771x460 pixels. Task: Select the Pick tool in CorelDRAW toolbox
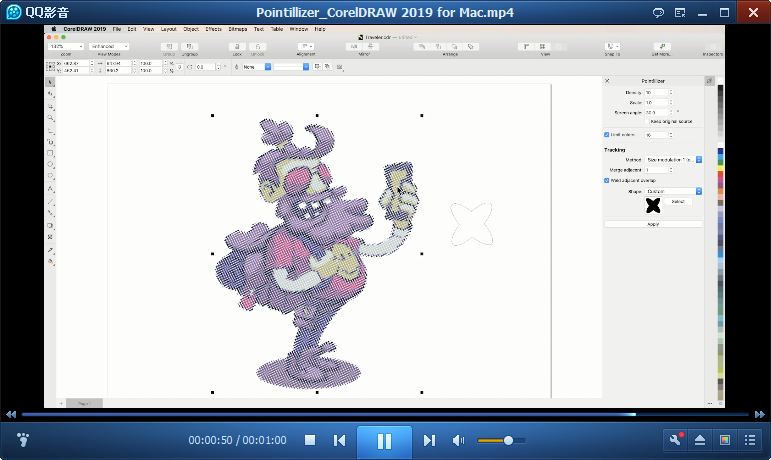[50, 82]
